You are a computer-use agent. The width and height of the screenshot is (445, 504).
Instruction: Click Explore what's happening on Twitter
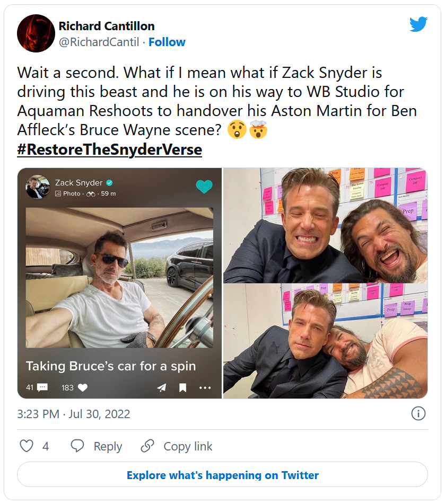[x=222, y=475]
